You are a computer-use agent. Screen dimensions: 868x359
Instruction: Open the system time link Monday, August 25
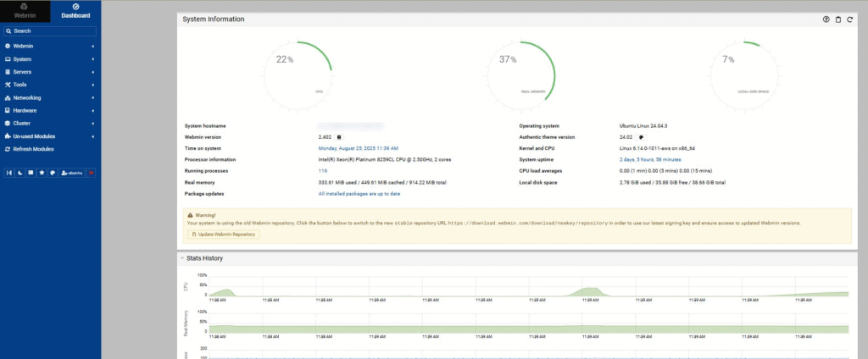coord(359,148)
